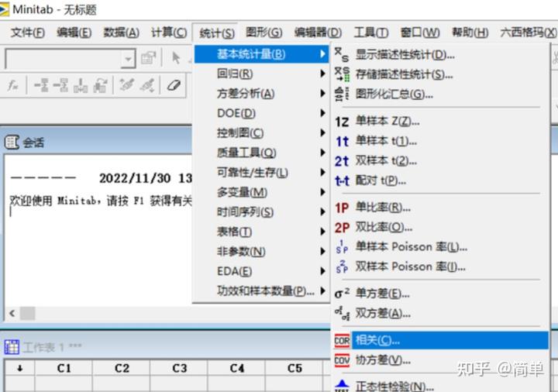Expand the 表格(T) submenu
Image resolution: width=558 pixels, height=392 pixels.
(262, 232)
